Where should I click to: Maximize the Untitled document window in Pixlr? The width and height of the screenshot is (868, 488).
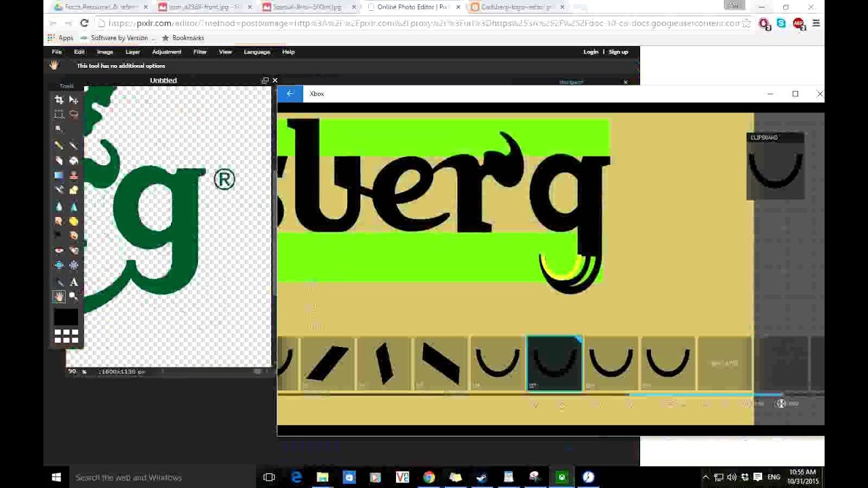[x=265, y=80]
